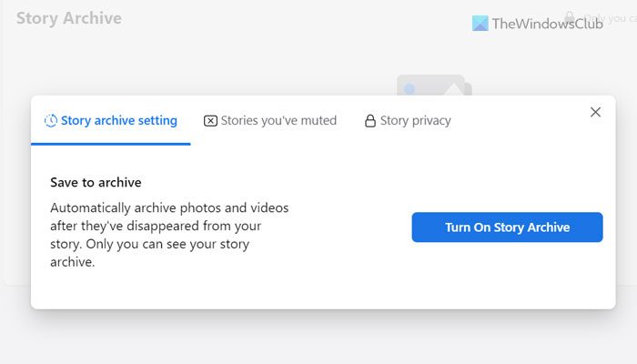Click the blue underline beneath the active tab

pos(110,144)
